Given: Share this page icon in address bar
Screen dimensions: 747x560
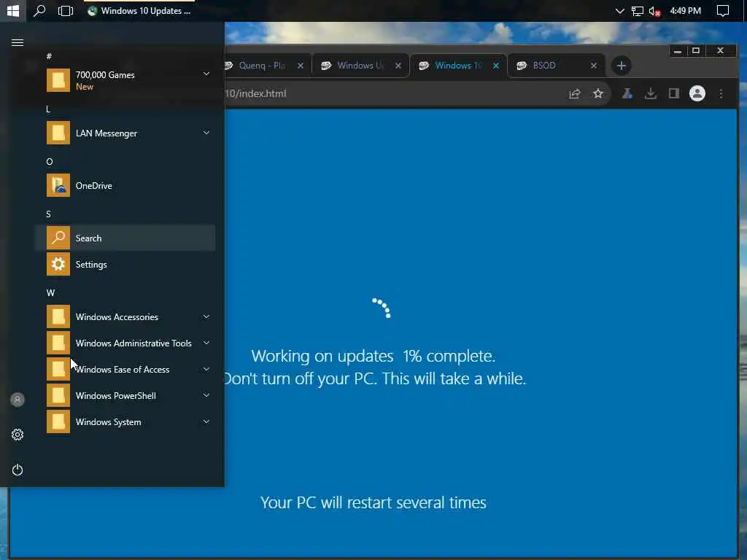Looking at the screenshot, I should point(575,94).
